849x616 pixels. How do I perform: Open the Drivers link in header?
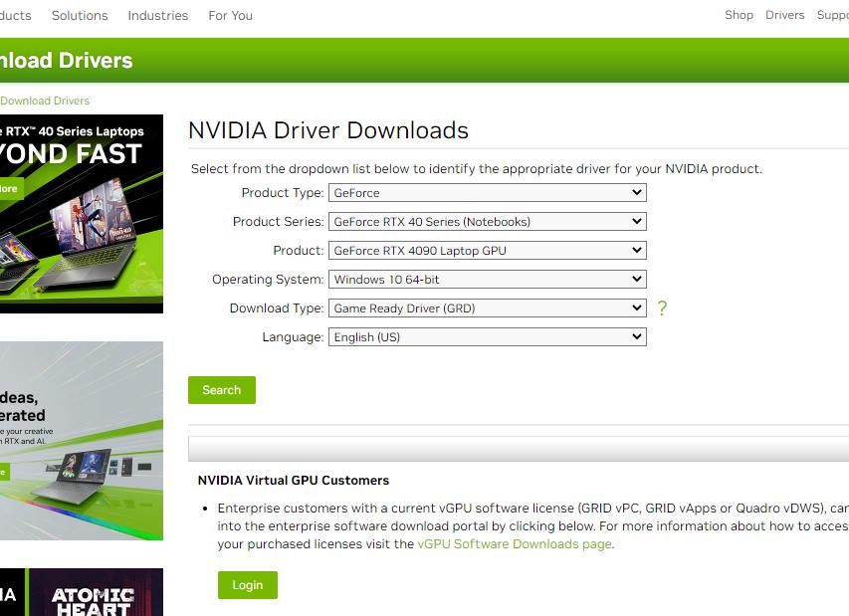(x=784, y=15)
